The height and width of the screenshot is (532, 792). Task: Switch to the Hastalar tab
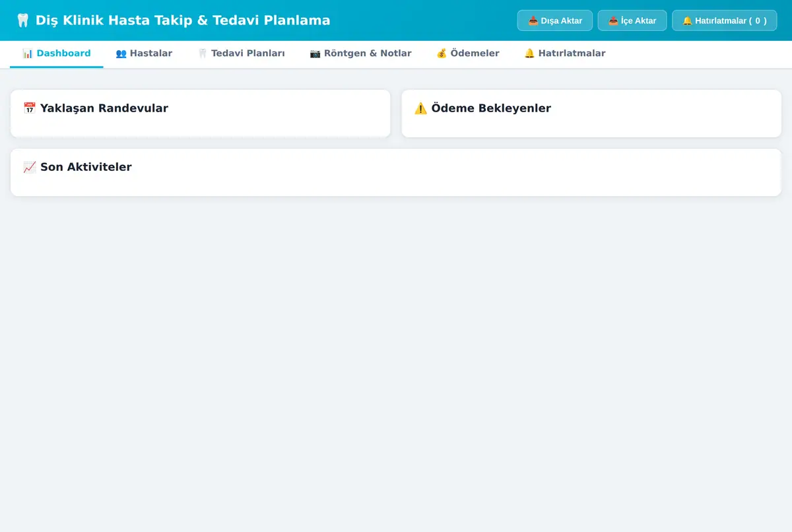(144, 53)
